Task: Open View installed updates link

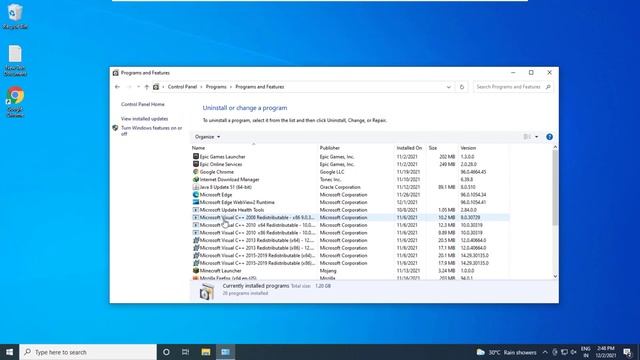Action: [144, 119]
